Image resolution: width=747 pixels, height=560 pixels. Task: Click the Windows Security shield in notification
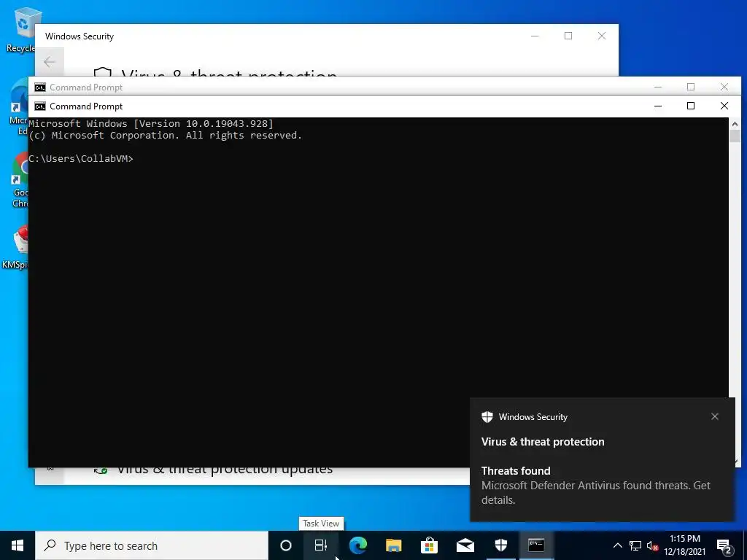[x=487, y=416]
